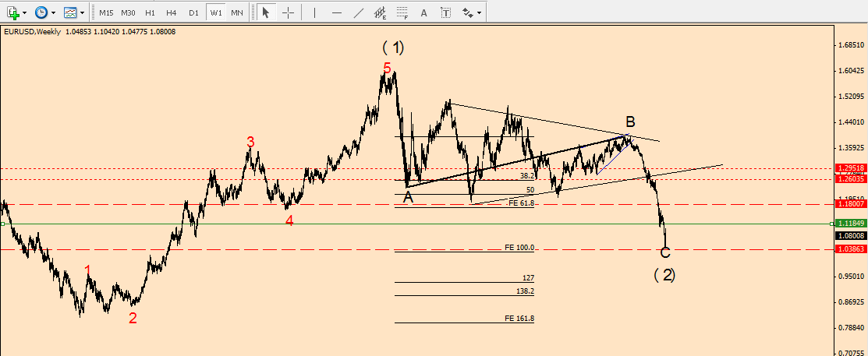Open the New Chart dropdown arrow

click(x=24, y=12)
